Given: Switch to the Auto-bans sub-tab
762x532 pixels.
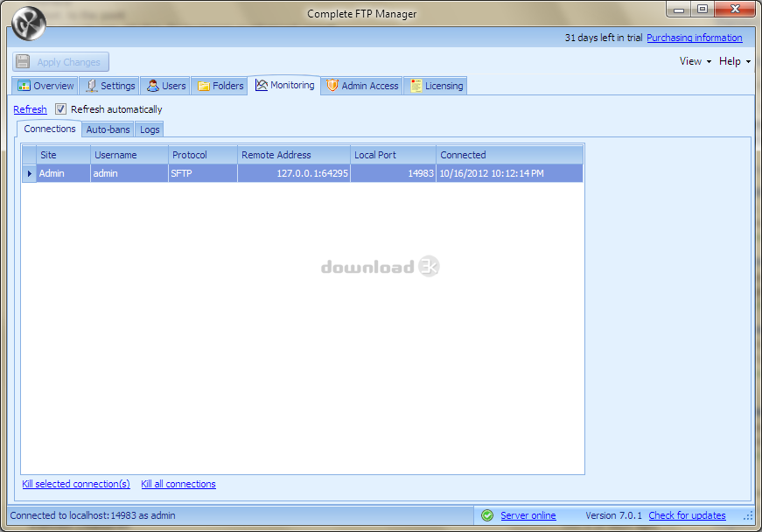Looking at the screenshot, I should [108, 129].
